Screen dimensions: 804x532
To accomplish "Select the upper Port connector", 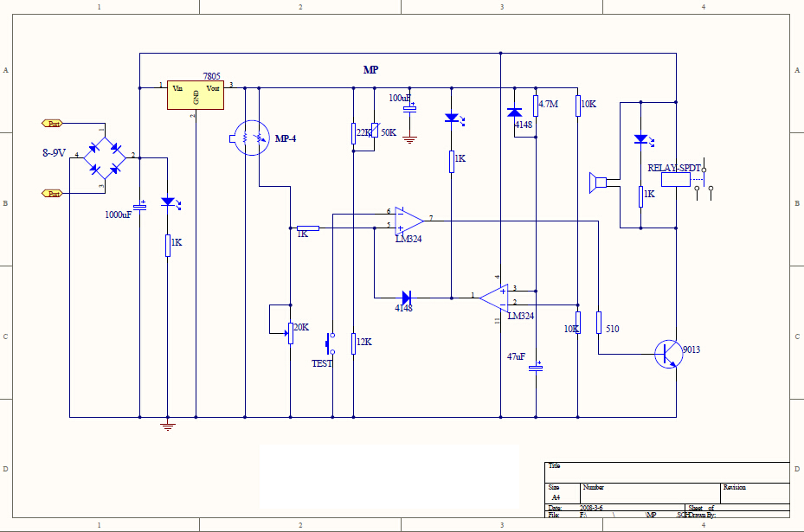I will click(53, 124).
